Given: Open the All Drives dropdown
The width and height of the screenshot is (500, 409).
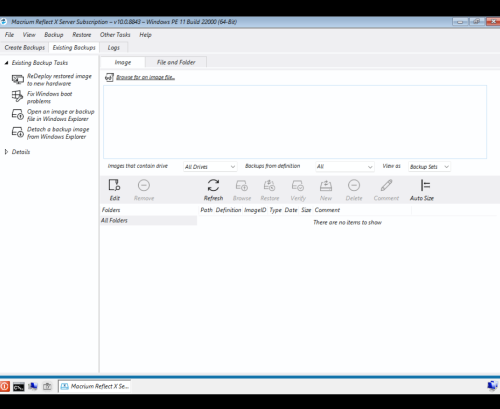Looking at the screenshot, I should (210, 167).
